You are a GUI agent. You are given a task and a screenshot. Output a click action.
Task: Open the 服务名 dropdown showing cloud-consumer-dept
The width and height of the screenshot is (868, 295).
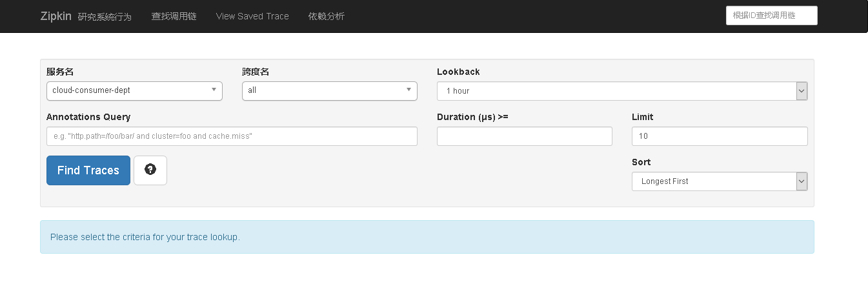[x=134, y=90]
